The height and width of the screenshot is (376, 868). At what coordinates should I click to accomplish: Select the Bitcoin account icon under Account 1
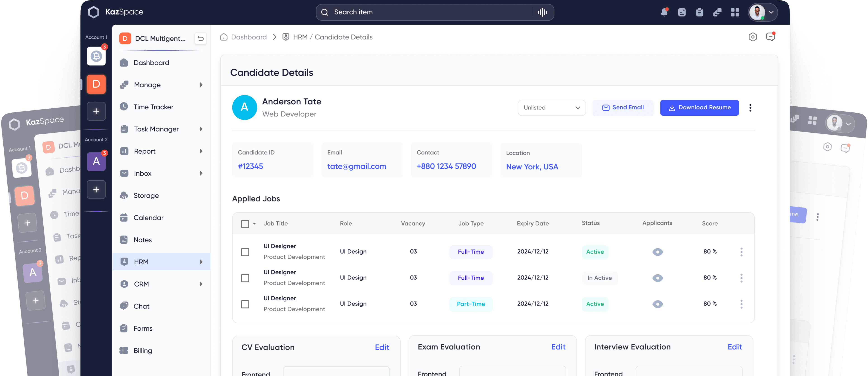[96, 56]
